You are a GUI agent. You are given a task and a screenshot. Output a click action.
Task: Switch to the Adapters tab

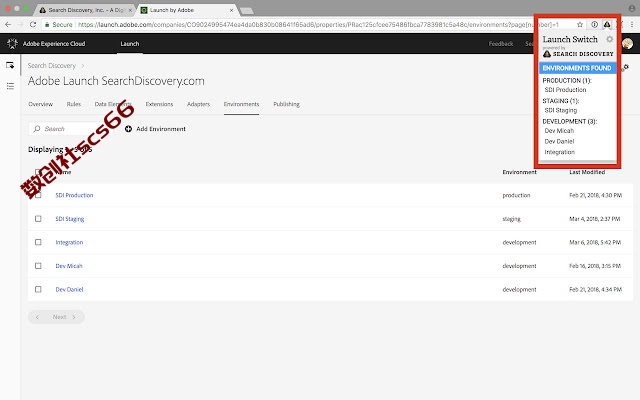point(198,104)
